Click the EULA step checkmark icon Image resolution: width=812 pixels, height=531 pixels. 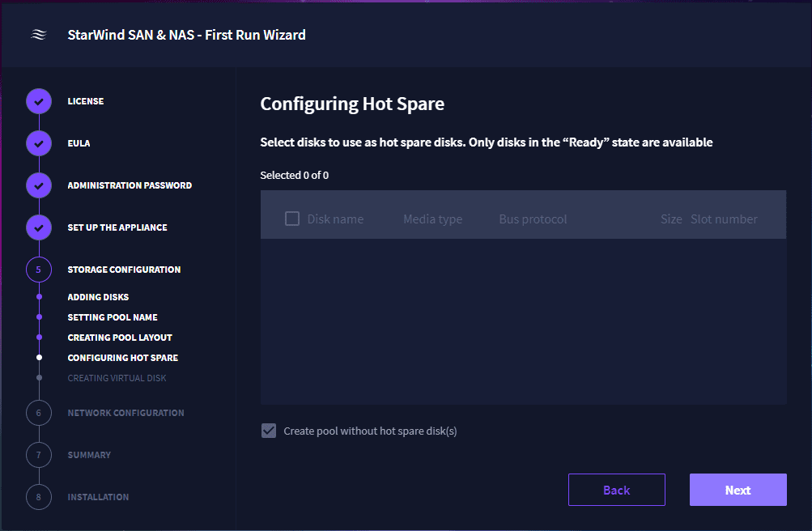click(x=39, y=143)
